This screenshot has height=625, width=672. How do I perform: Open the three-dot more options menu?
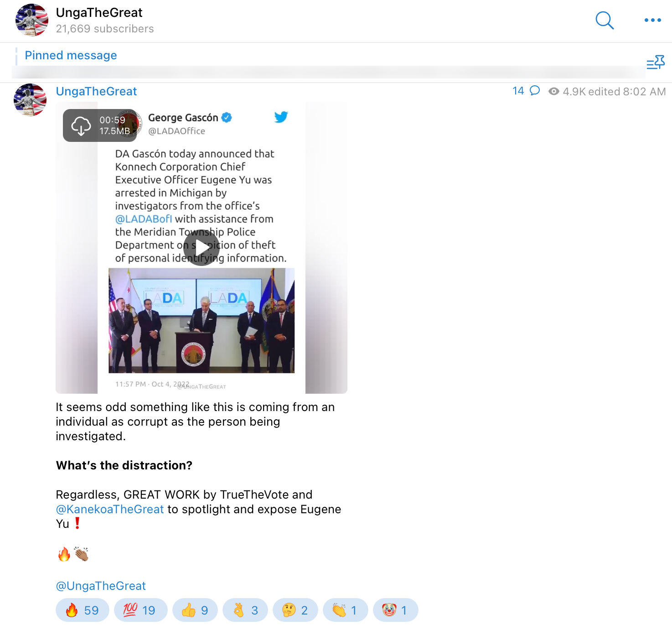pos(652,21)
